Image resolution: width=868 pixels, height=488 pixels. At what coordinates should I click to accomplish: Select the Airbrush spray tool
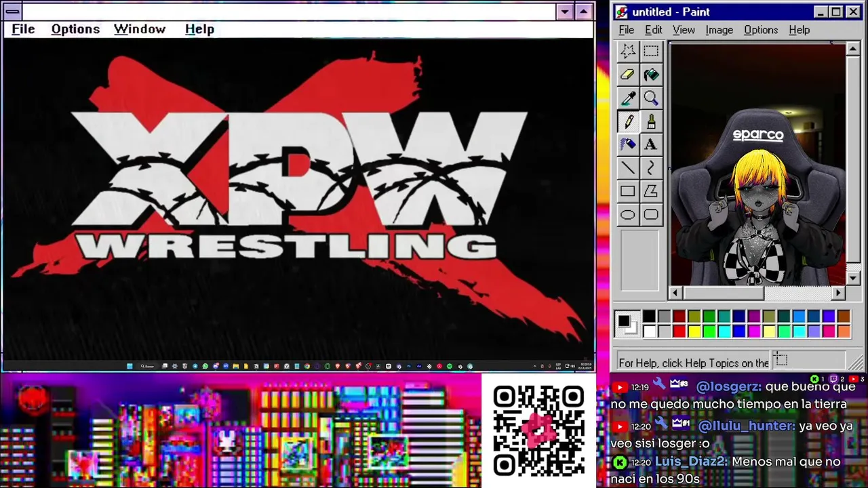click(x=628, y=144)
